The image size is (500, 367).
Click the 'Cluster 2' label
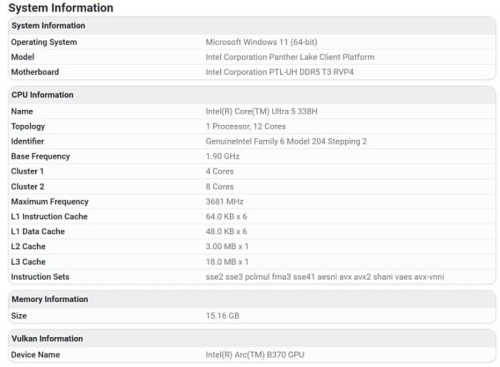[x=28, y=187]
